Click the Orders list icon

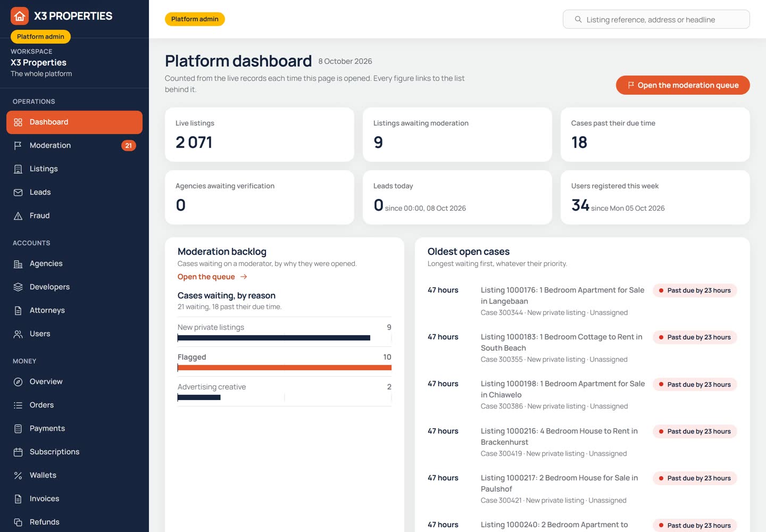tap(18, 405)
